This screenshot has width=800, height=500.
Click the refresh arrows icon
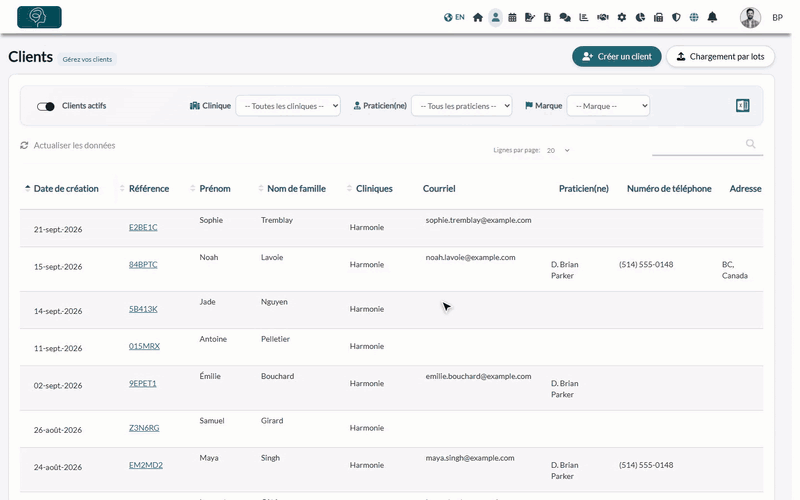24,145
